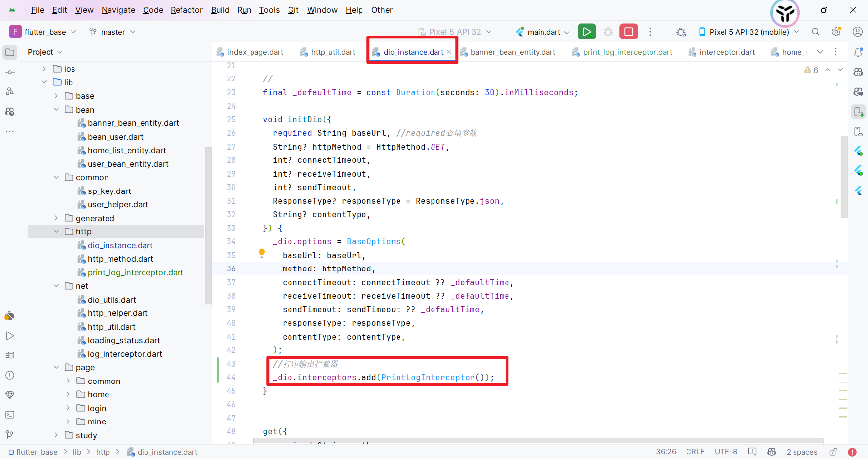The image size is (868, 459).
Task: Open the Refactor menu
Action: tap(186, 10)
